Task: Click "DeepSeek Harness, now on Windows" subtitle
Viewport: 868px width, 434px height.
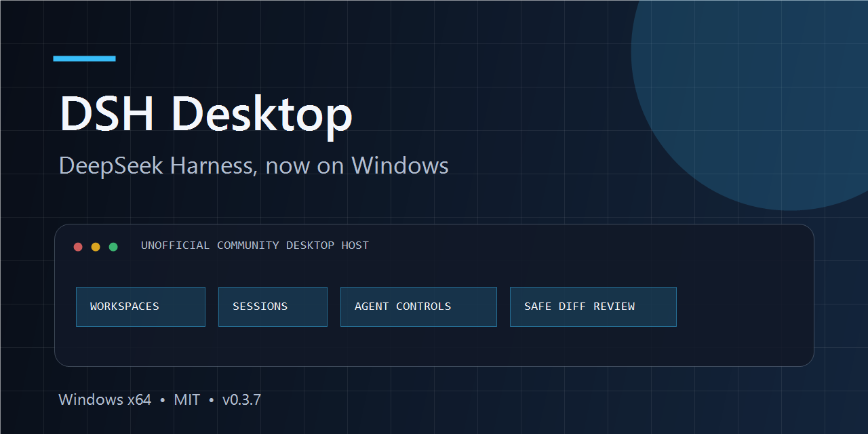Action: coord(254,165)
